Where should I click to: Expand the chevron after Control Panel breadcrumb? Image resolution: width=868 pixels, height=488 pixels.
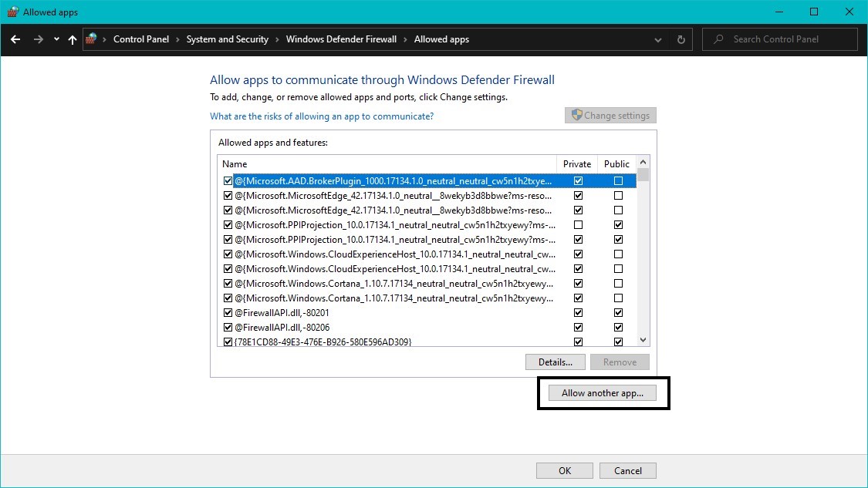177,39
